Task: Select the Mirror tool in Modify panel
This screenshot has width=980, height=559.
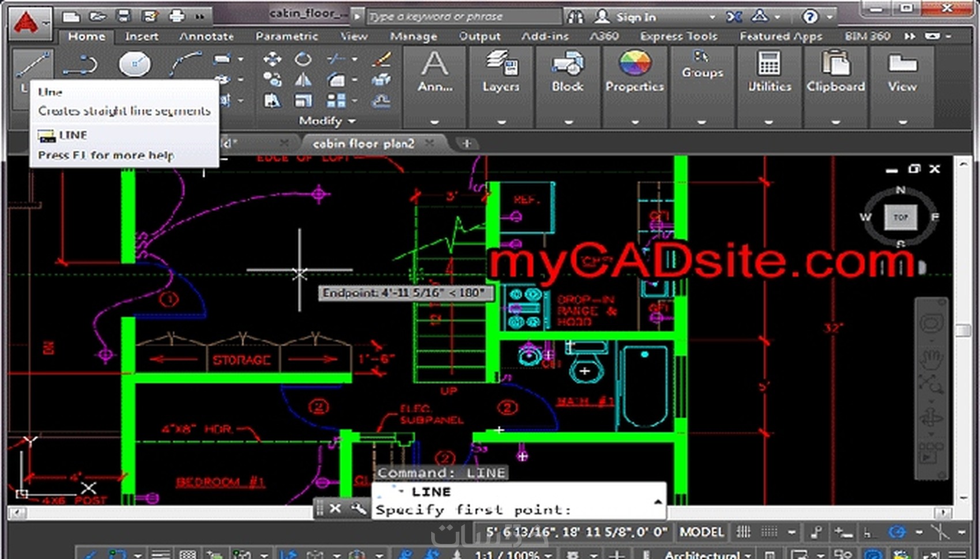Action: tap(303, 80)
